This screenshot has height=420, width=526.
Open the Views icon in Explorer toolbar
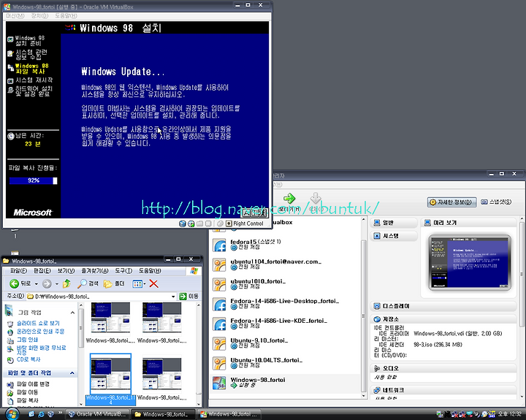[137, 284]
